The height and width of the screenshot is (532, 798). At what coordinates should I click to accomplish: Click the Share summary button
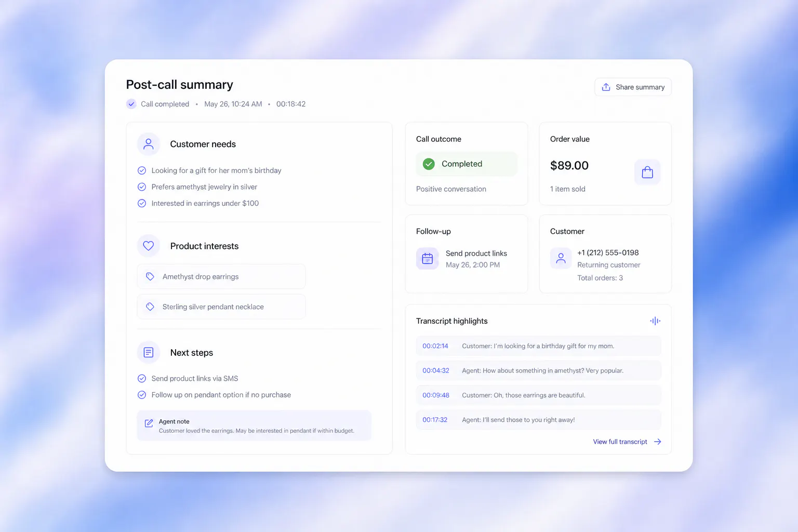click(633, 87)
